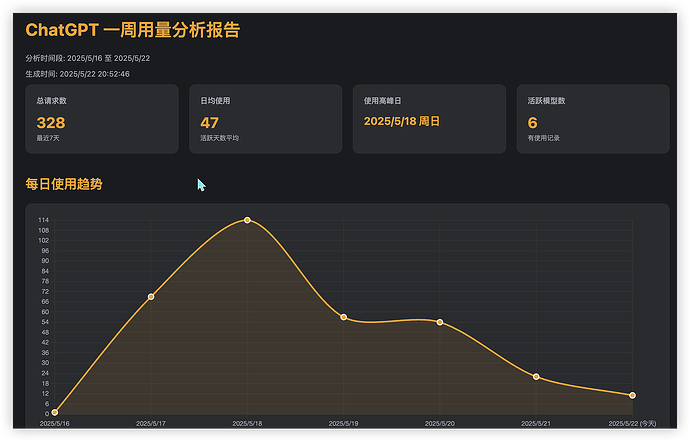Click the 最近7天 caption

pos(48,138)
